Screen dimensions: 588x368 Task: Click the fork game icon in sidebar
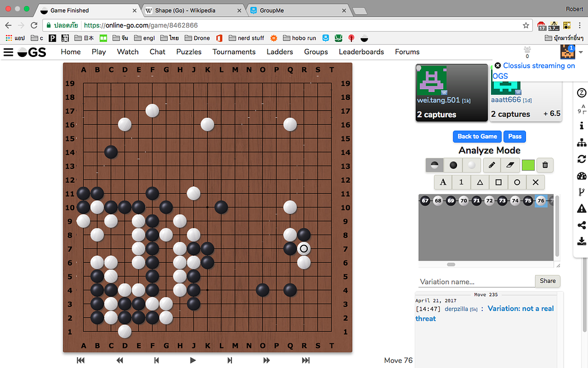582,192
